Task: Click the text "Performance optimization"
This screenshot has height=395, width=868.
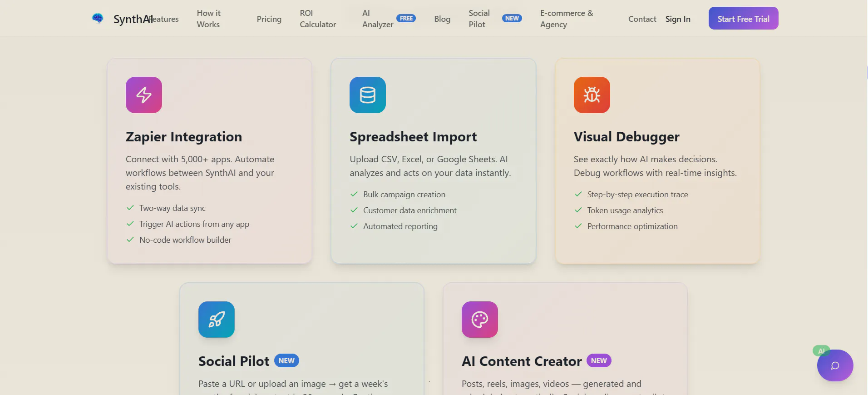Action: (632, 226)
